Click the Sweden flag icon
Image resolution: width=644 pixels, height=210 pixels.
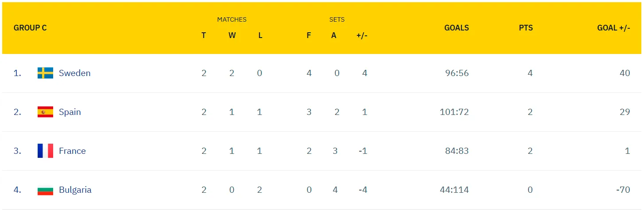pyautogui.click(x=45, y=73)
